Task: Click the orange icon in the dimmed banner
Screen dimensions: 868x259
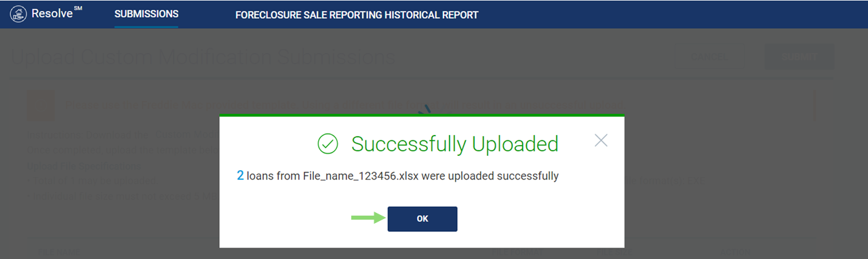Action: [41, 104]
